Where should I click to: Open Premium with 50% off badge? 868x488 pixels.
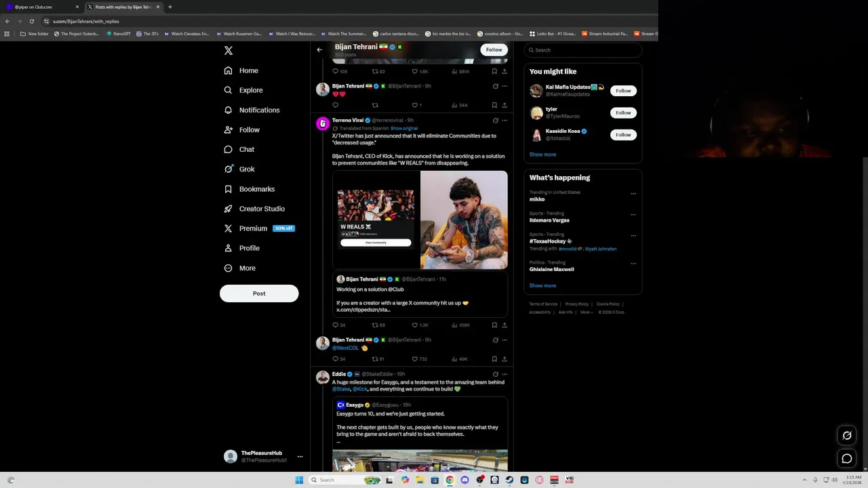coord(259,228)
